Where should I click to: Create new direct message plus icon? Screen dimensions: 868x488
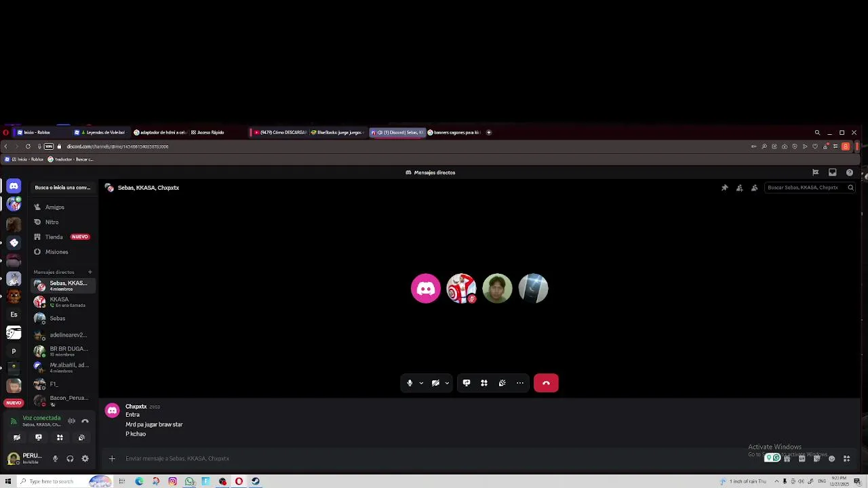pyautogui.click(x=90, y=272)
